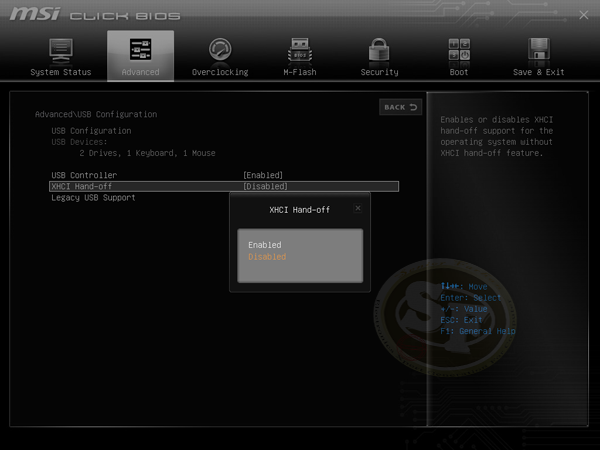Screen dimensions: 600x450
Task: Click the XHCI Hand-off popup title
Action: pyautogui.click(x=300, y=210)
